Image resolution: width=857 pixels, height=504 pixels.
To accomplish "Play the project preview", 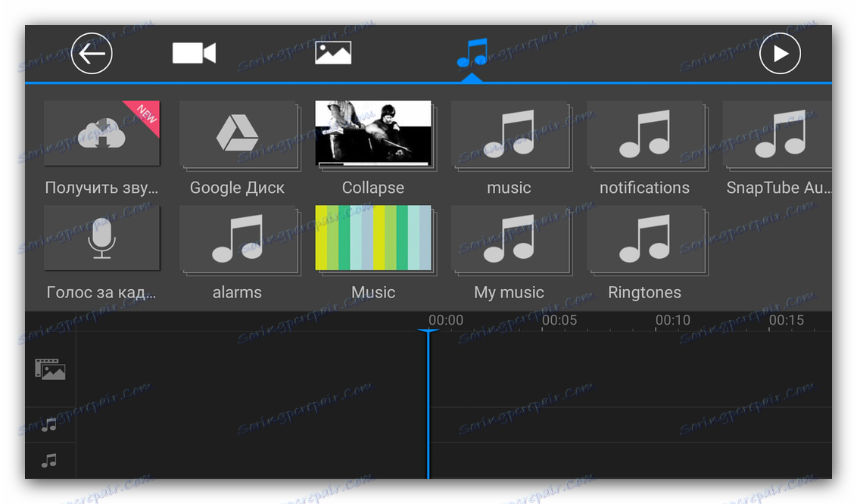I will pos(780,54).
